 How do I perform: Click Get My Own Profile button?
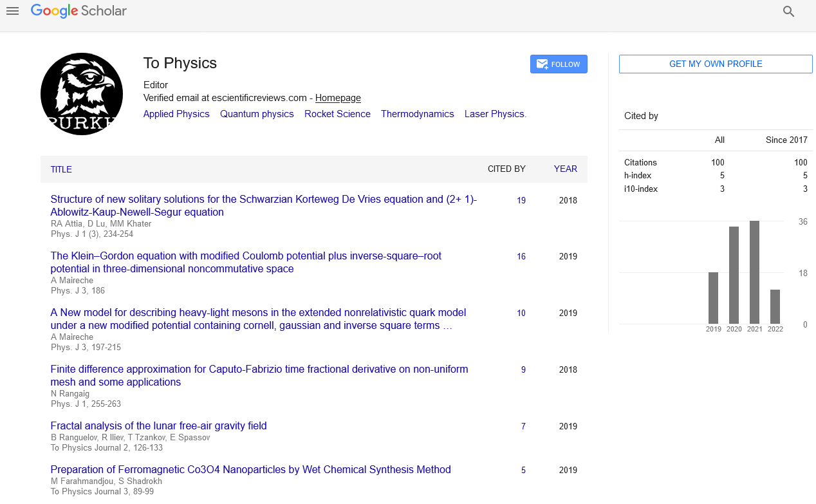pos(715,64)
